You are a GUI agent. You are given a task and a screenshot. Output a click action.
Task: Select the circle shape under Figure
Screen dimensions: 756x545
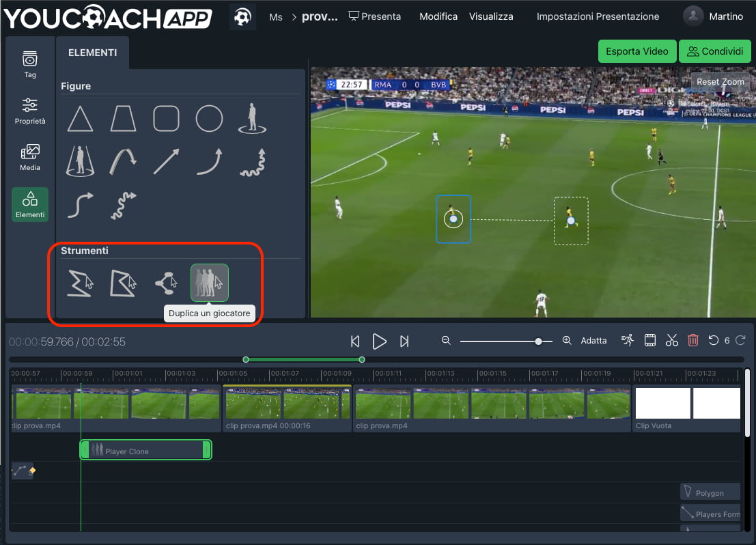209,118
